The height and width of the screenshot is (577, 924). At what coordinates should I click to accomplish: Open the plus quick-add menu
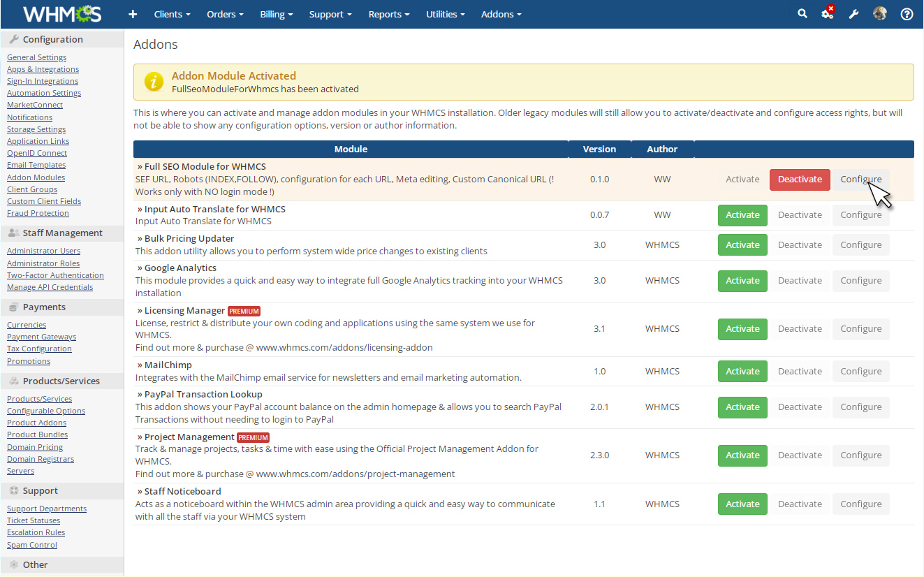(x=133, y=14)
